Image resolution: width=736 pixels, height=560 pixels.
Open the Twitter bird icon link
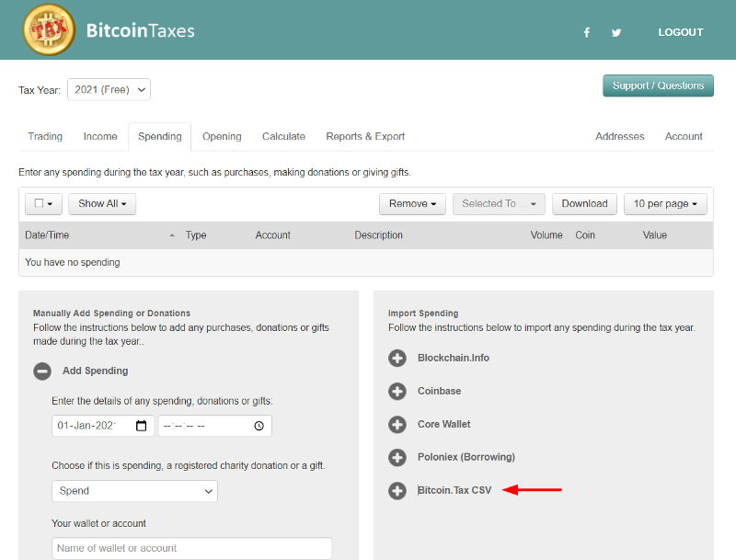coord(616,32)
